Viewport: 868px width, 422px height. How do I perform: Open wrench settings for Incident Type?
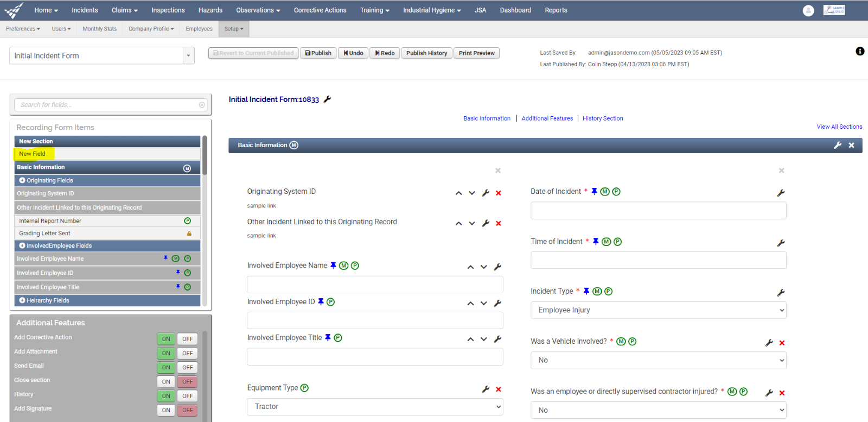pos(781,293)
